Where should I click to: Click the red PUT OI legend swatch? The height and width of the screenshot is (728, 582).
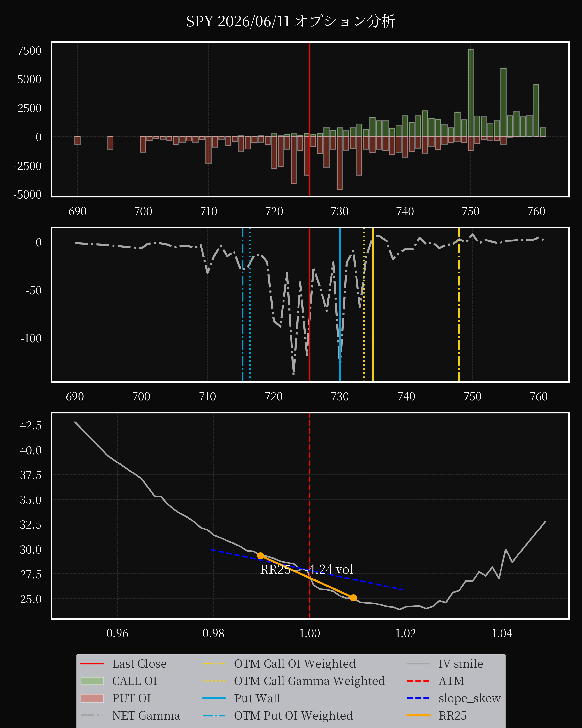92,698
